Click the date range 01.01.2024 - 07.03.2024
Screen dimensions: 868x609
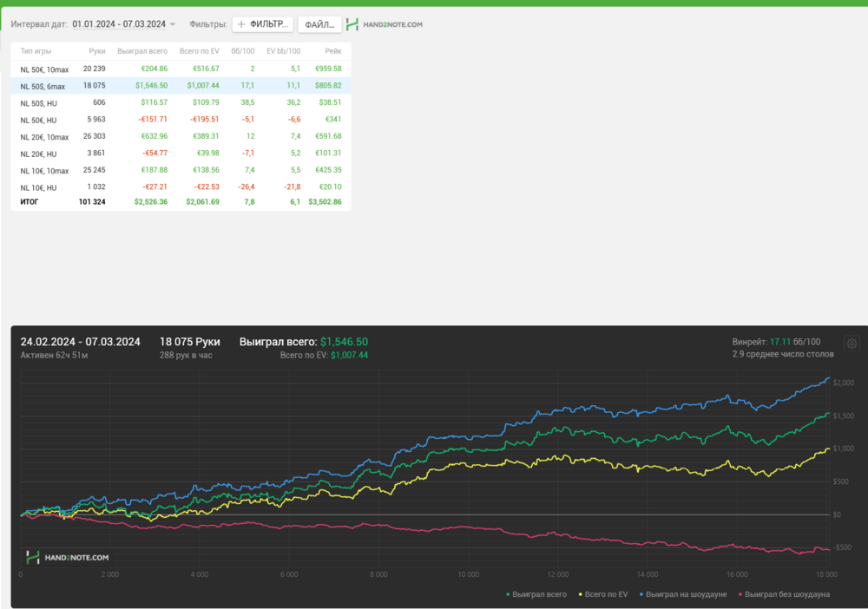(119, 24)
